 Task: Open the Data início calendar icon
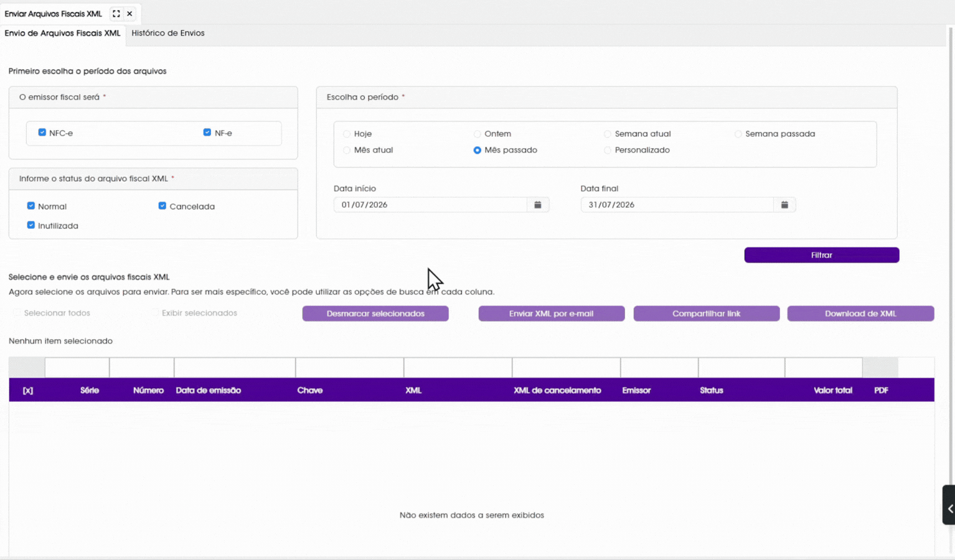point(537,205)
